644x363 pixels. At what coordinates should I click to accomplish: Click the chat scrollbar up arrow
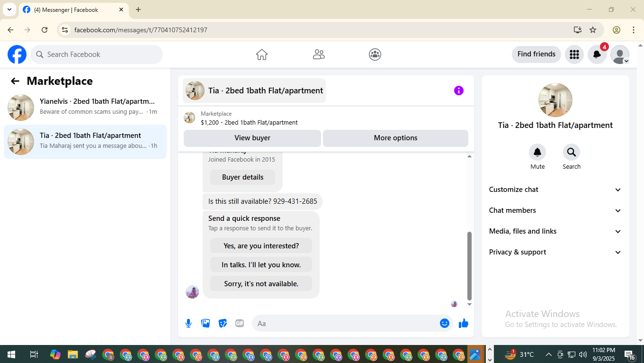click(469, 156)
